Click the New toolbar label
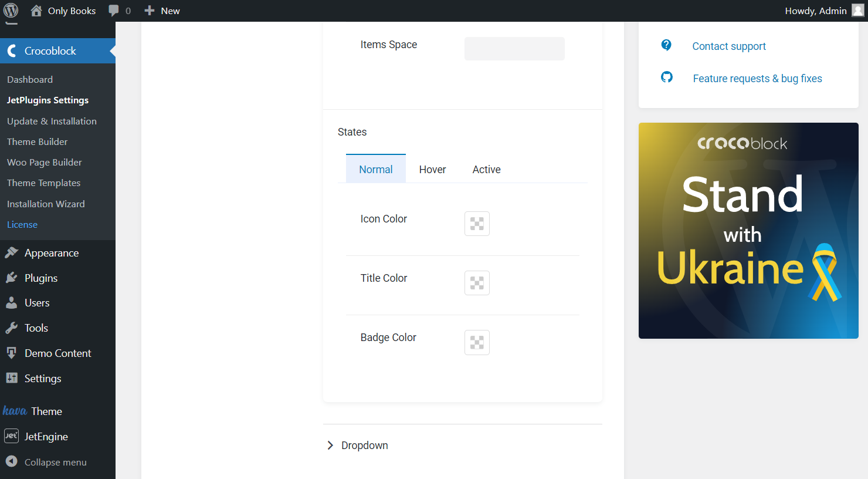 pyautogui.click(x=170, y=11)
